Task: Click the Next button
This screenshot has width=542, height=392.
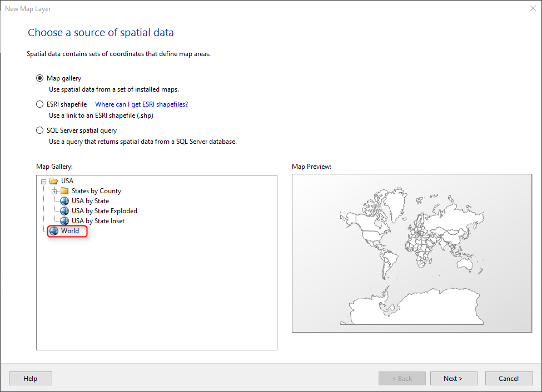Action: point(454,379)
